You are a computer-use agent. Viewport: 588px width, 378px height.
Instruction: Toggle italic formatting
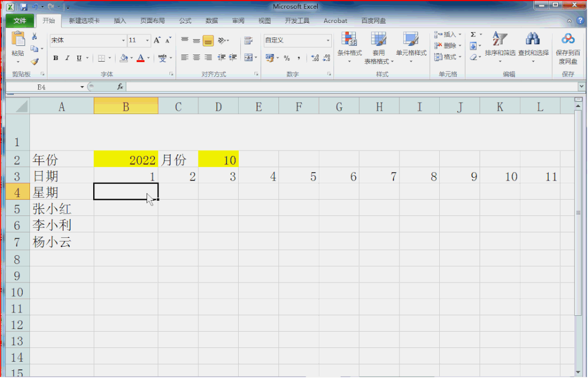tap(67, 58)
